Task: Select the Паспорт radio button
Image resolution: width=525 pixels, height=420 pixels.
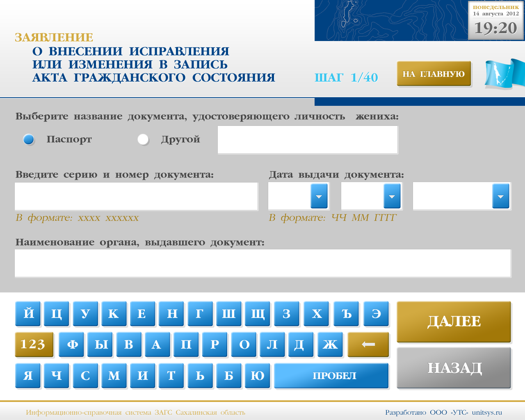Action: pyautogui.click(x=29, y=139)
